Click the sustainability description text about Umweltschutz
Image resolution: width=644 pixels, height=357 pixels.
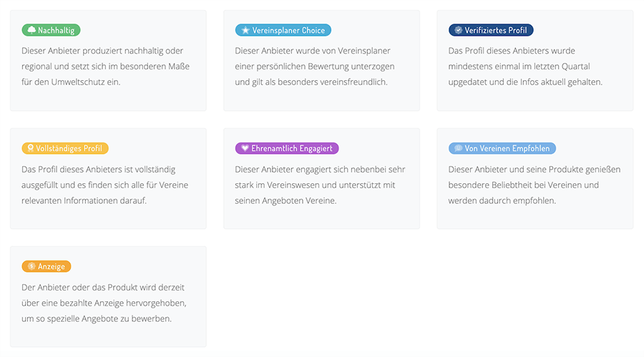[105, 67]
